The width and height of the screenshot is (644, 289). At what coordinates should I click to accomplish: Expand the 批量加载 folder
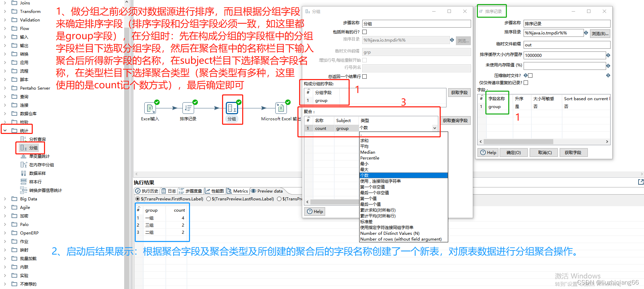click(5, 258)
